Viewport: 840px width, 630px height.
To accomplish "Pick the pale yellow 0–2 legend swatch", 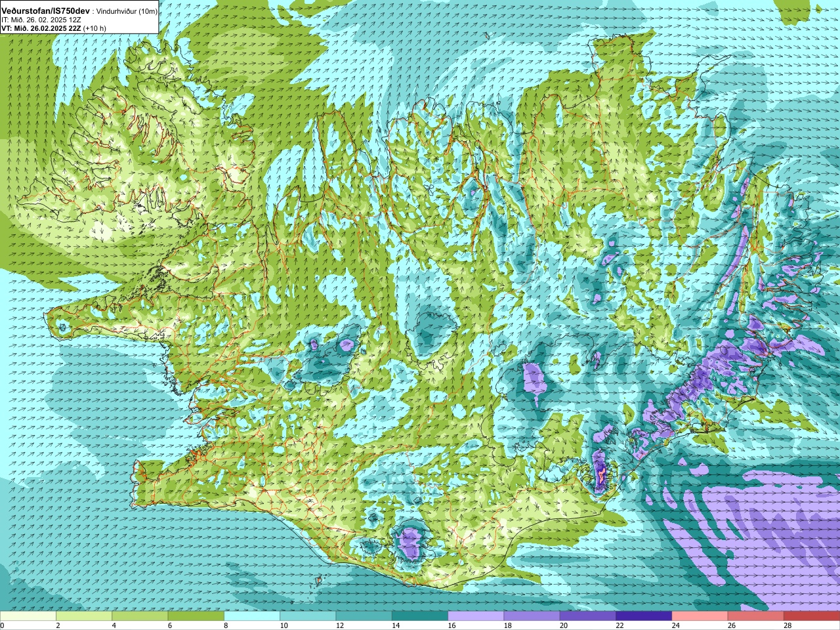I will 28,616.
